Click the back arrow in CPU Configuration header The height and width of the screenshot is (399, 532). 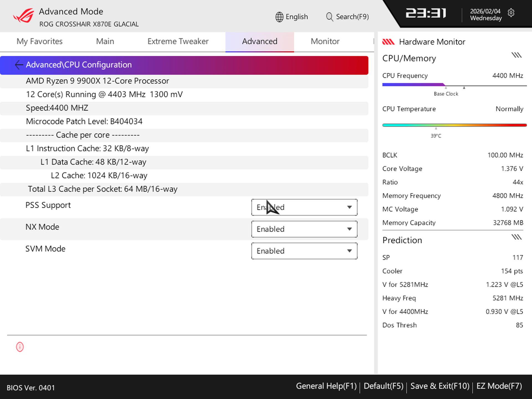[19, 65]
